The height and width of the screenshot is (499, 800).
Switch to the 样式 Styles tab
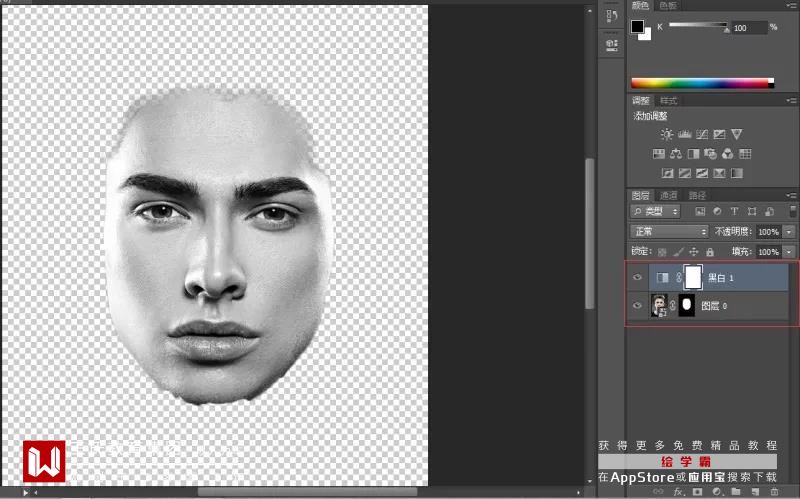tap(669, 101)
